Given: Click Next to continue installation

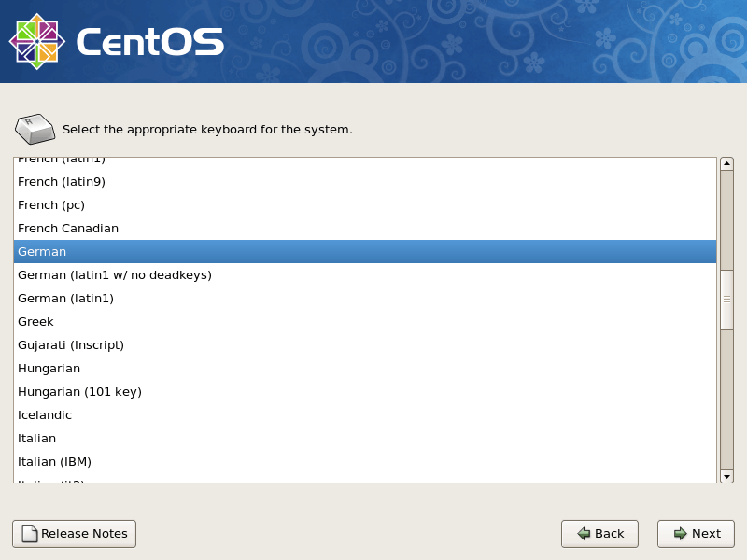Looking at the screenshot, I should click(x=695, y=533).
